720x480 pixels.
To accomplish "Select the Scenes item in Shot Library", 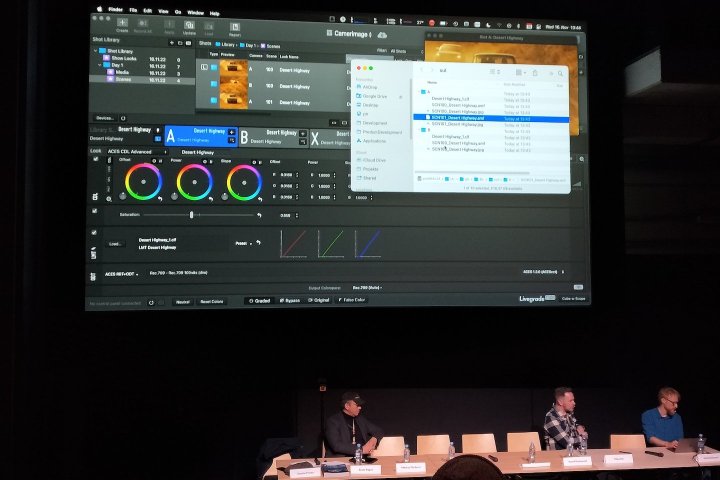I will (141, 79).
